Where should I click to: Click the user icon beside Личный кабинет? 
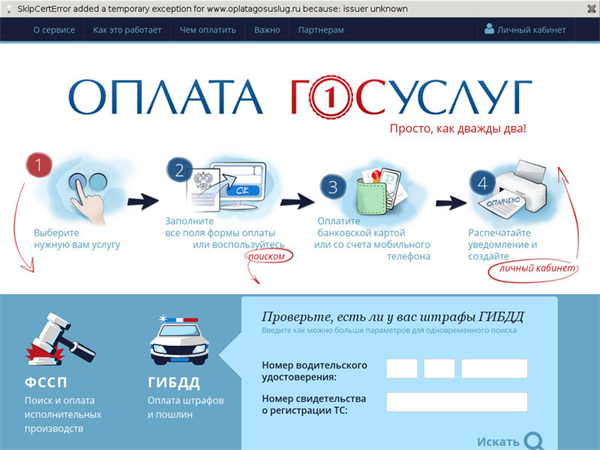489,30
